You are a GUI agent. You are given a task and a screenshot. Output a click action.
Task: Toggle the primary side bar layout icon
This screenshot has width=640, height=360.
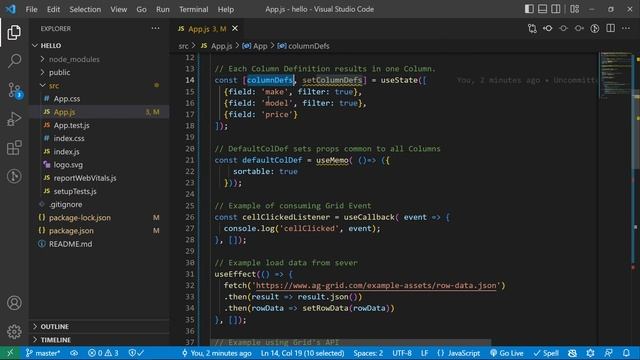click(x=529, y=9)
